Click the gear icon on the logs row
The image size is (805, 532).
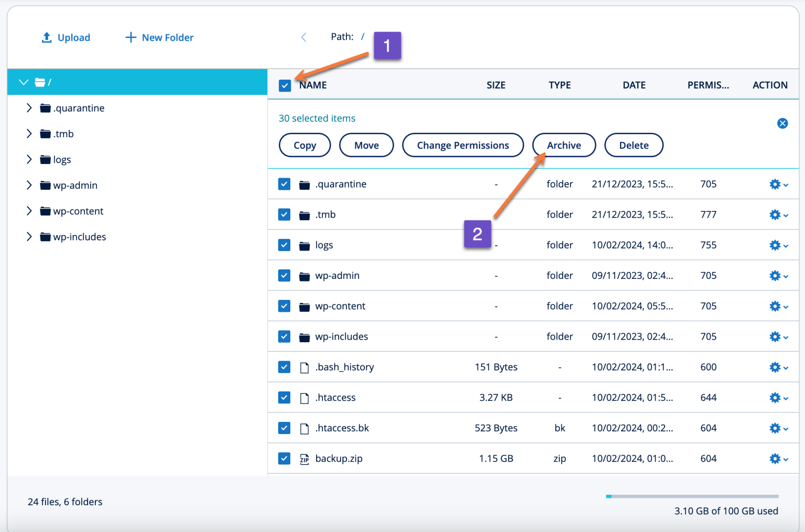(776, 245)
